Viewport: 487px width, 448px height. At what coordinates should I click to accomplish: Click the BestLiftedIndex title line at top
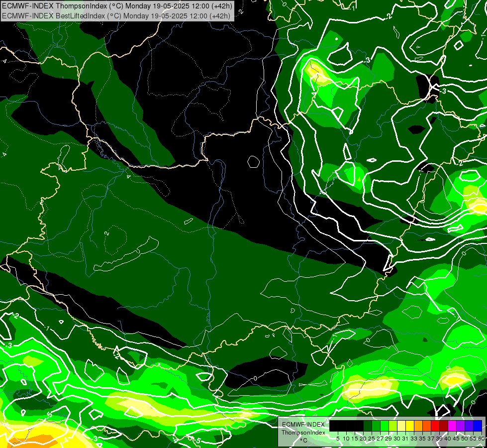pos(116,16)
